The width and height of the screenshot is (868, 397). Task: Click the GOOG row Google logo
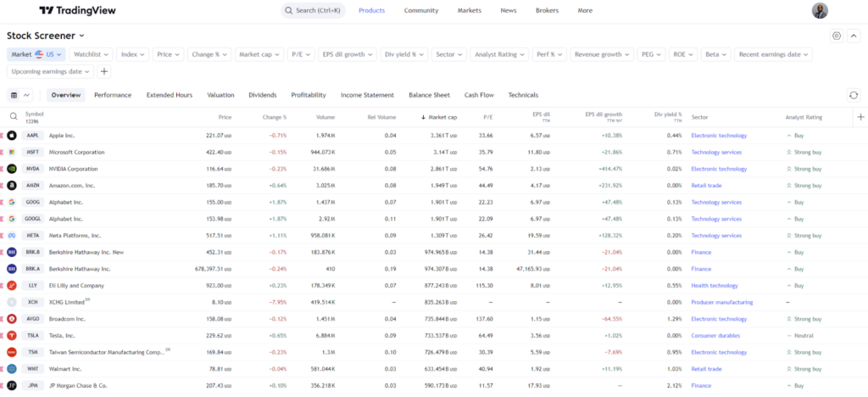pos(12,202)
